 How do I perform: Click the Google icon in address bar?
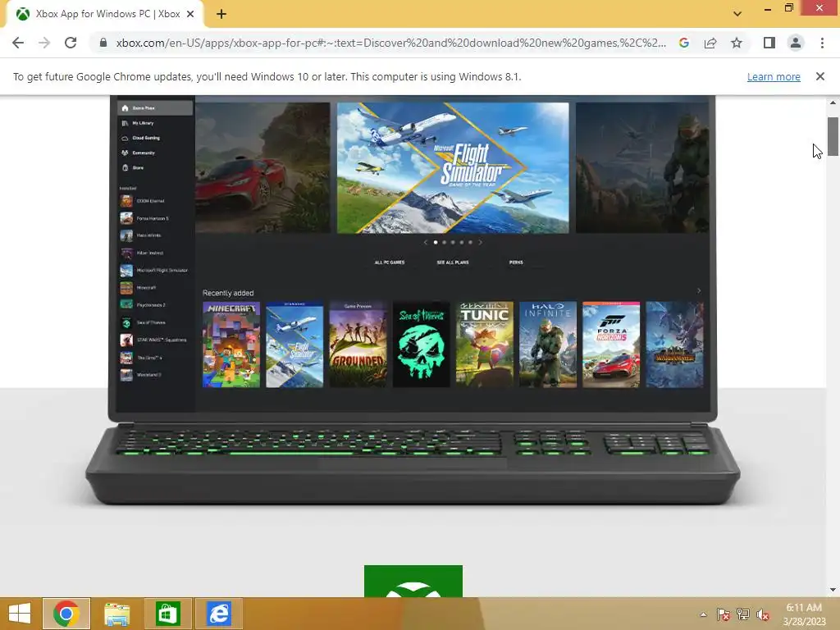click(683, 43)
